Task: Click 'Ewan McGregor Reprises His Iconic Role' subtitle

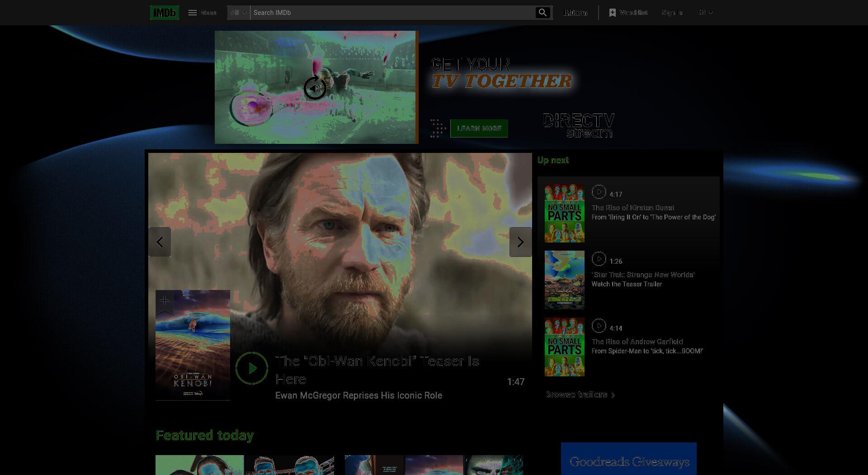Action: [x=359, y=395]
